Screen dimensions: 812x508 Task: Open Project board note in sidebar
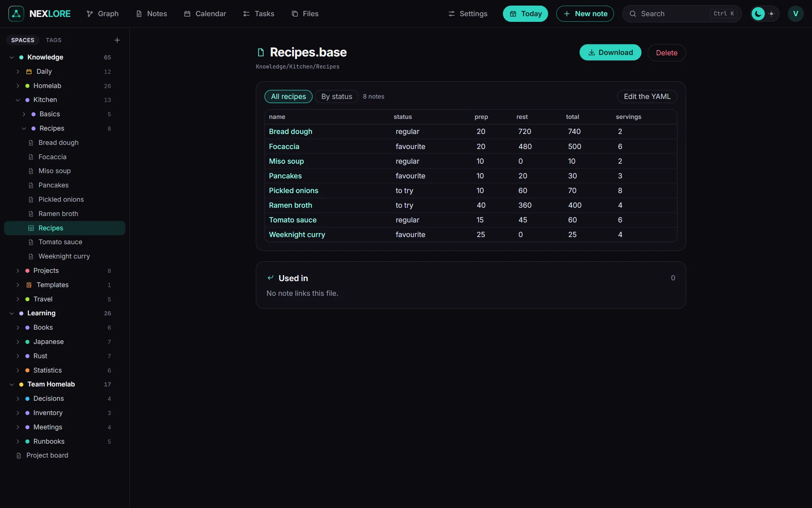coord(47,455)
